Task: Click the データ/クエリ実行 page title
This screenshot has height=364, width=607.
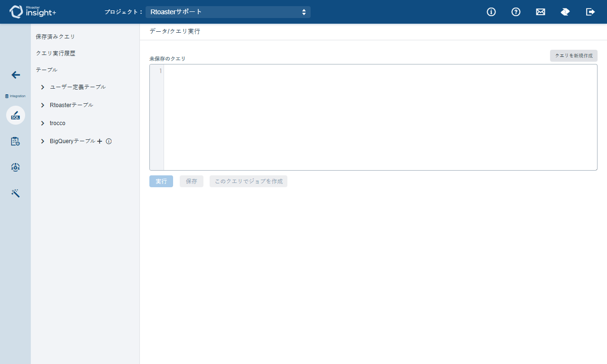Action: click(175, 31)
